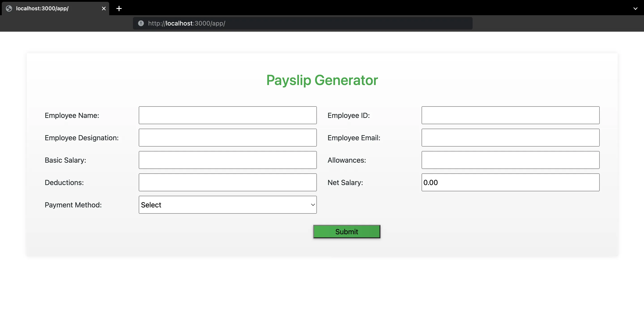Click the Deductions input field
Screen dimensions: 644x328
coord(228,182)
